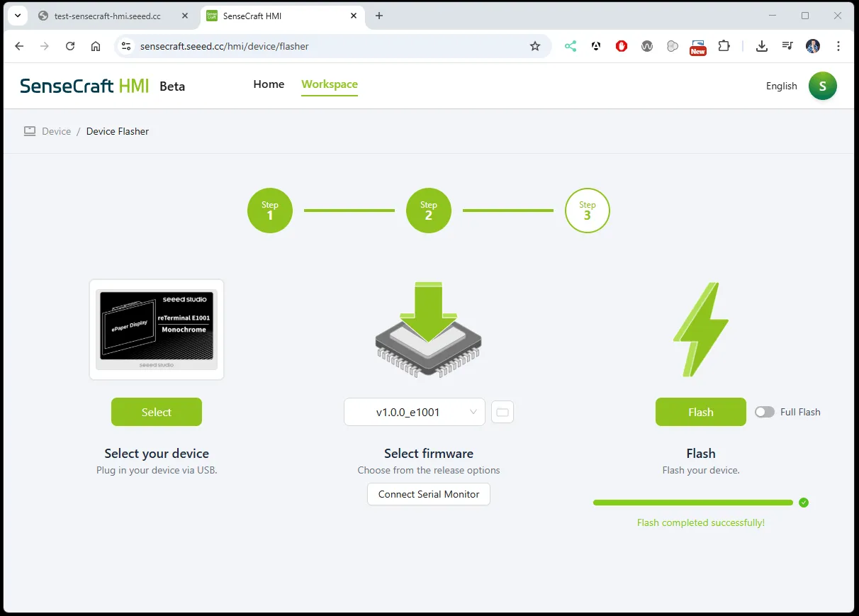859x616 pixels.
Task: Open the tab search dropdown arrow
Action: coord(17,16)
